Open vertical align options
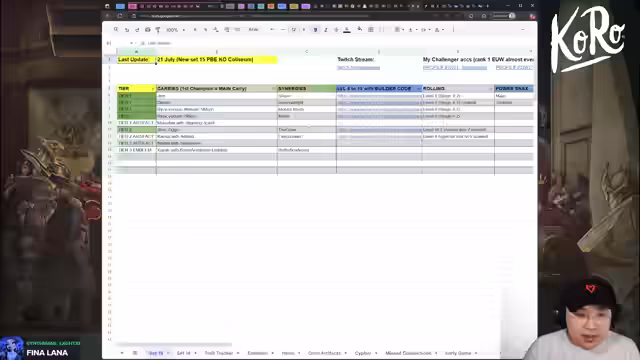The width and height of the screenshot is (640, 360). (x=412, y=30)
